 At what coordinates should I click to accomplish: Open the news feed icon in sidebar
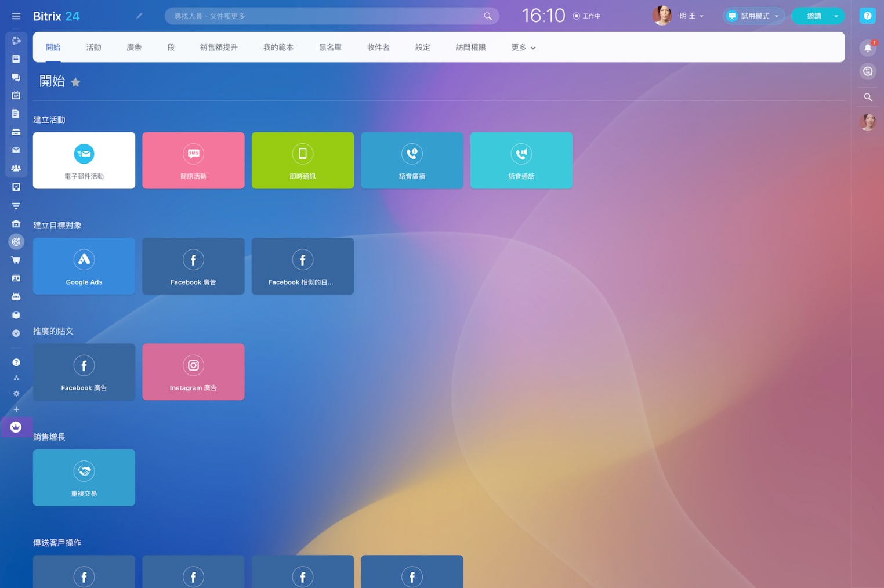(16, 59)
